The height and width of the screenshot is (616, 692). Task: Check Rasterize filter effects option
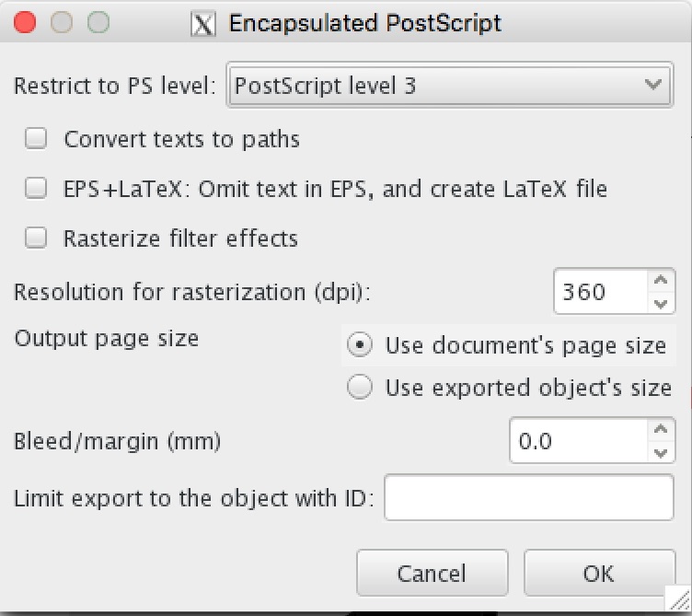coord(36,238)
